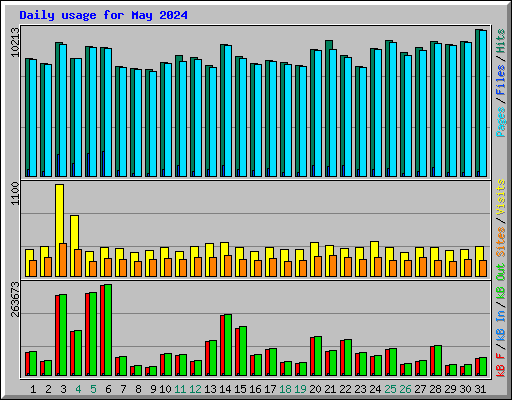The height and width of the screenshot is (400, 512).
Task: Click day label 21 on the x-axis
Action: pos(330,389)
